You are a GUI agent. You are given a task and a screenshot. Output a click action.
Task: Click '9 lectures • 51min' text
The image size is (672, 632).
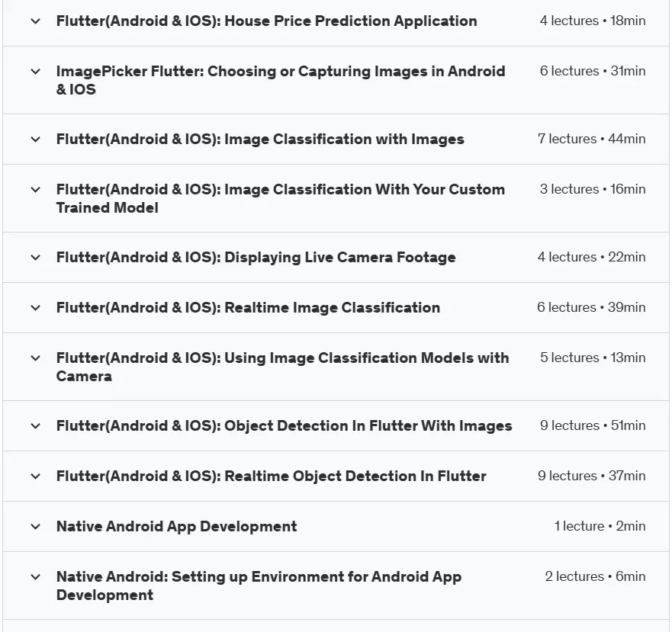click(x=593, y=425)
